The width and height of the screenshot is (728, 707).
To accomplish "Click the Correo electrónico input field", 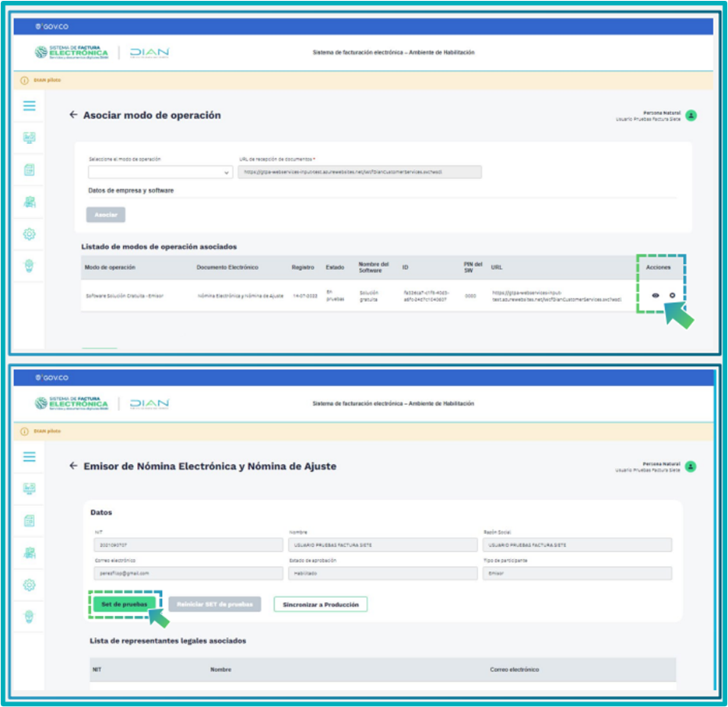I will click(187, 574).
